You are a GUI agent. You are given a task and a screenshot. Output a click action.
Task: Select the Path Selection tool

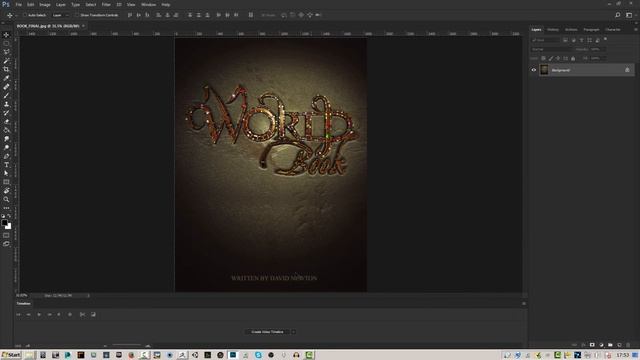click(x=6, y=173)
